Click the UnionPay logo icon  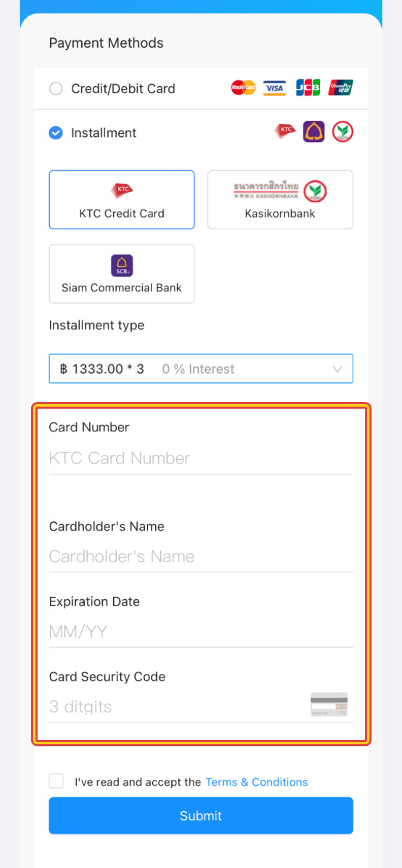341,88
